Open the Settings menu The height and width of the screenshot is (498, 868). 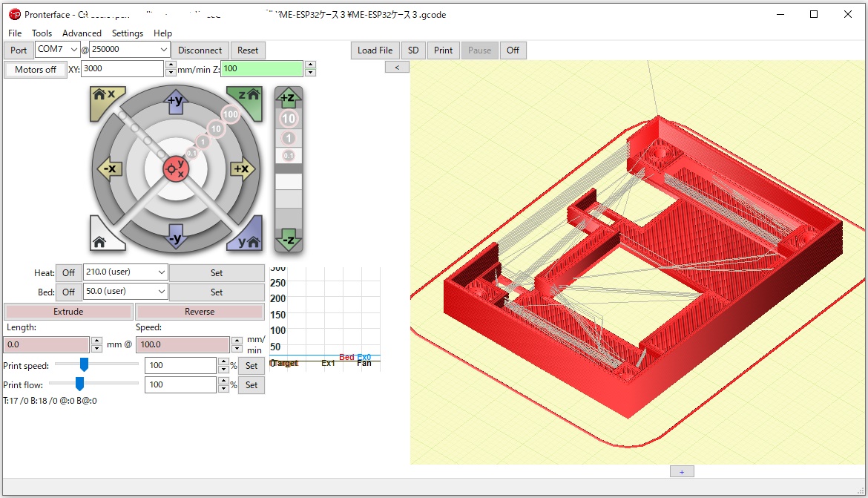pyautogui.click(x=128, y=33)
